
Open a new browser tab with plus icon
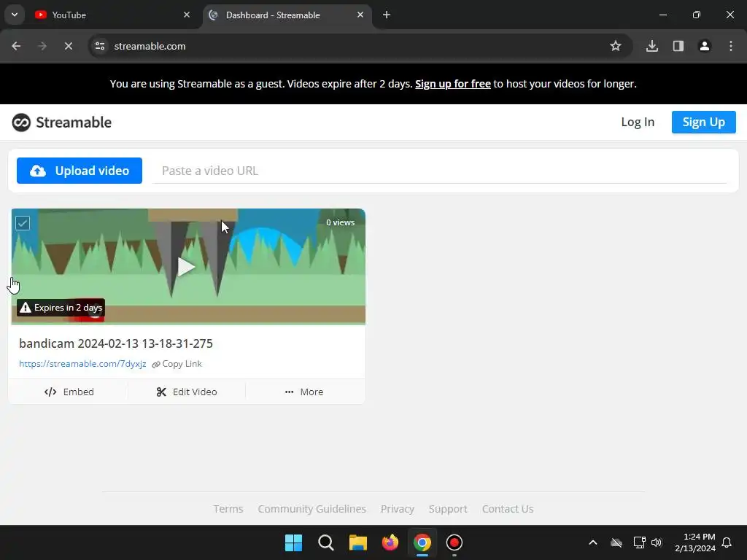pos(387,15)
